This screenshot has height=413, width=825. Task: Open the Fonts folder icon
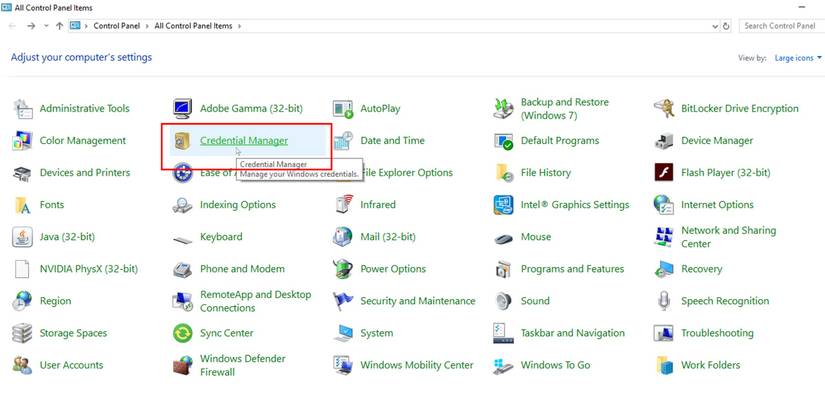click(23, 205)
